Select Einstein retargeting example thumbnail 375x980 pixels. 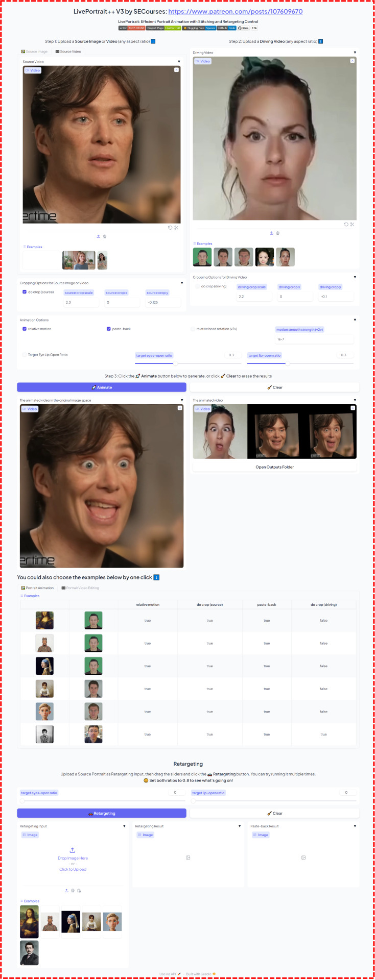[29, 953]
